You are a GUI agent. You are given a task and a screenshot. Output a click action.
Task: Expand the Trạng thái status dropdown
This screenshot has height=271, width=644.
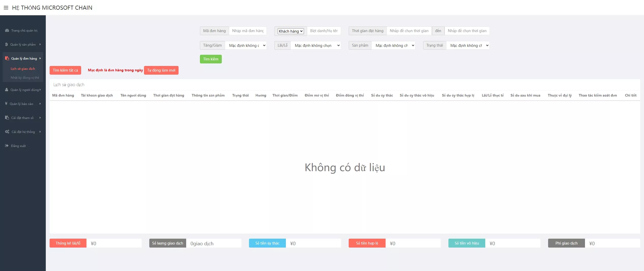pyautogui.click(x=468, y=45)
